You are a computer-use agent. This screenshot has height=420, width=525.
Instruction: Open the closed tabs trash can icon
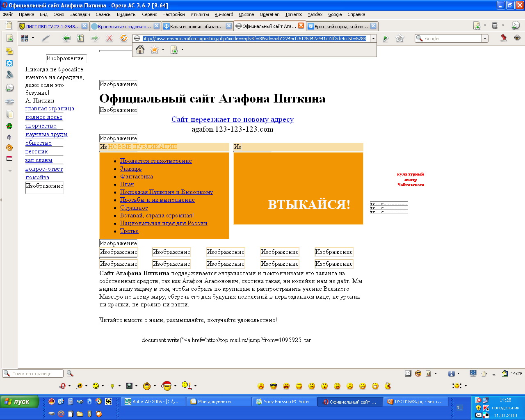[495, 25]
